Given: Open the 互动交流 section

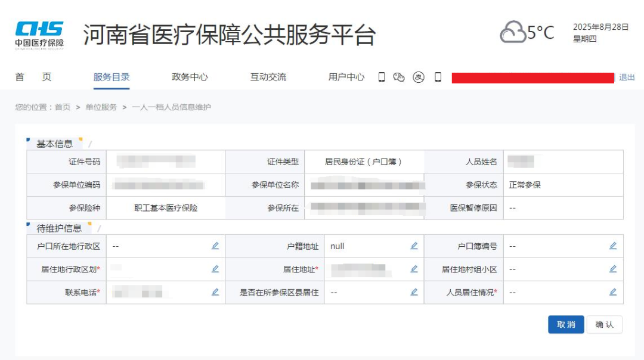Looking at the screenshot, I should [268, 77].
